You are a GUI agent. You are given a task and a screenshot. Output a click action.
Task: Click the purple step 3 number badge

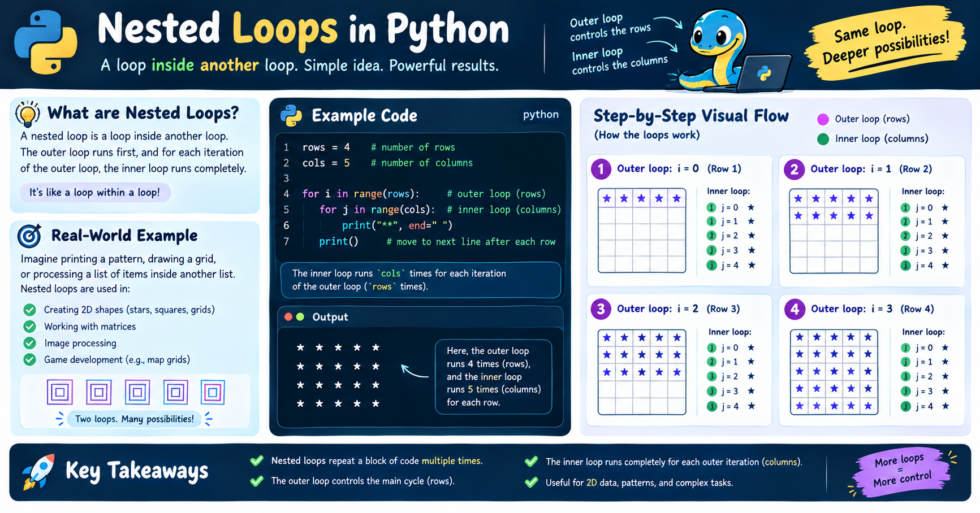pyautogui.click(x=601, y=309)
